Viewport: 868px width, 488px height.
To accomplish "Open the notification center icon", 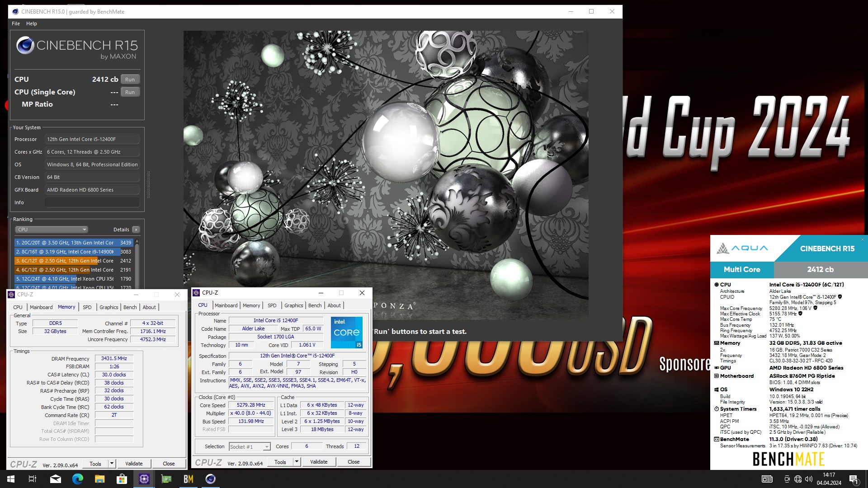I will click(x=854, y=479).
